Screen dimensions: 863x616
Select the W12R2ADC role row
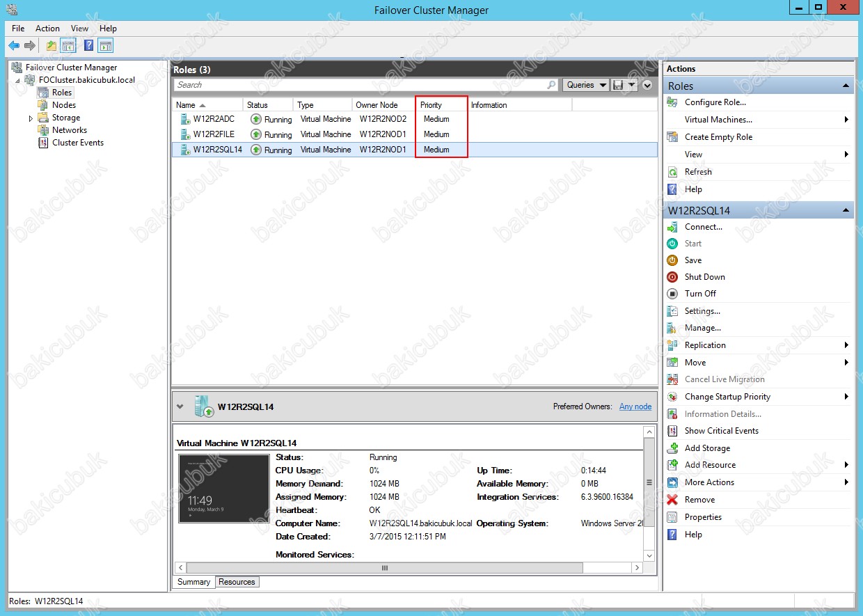click(x=415, y=119)
